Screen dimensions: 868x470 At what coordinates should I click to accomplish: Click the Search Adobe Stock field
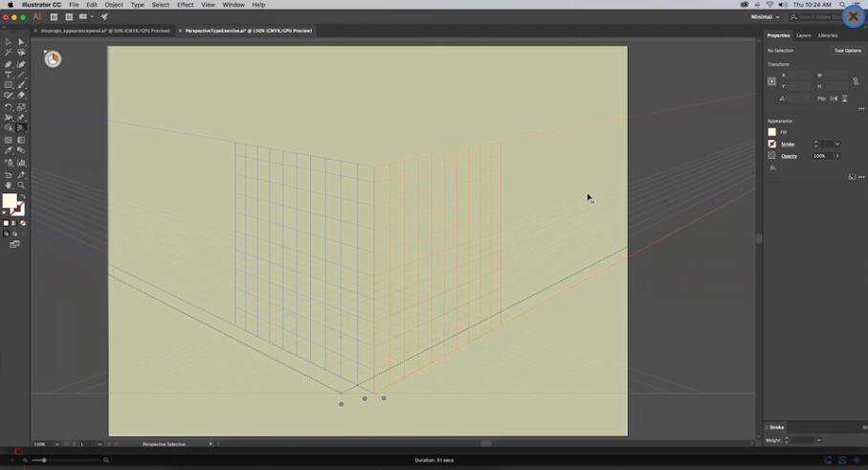pos(813,17)
